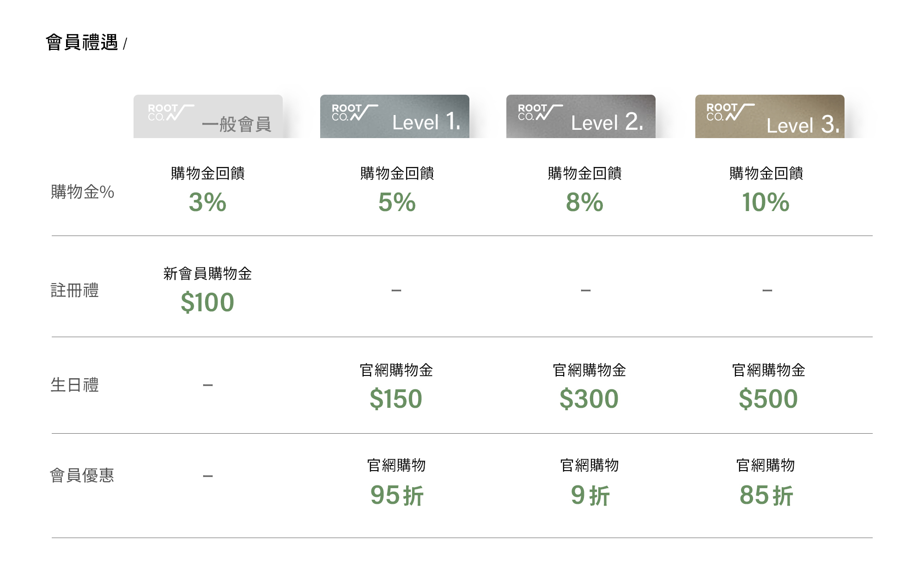Screen dimensions: 924x587
Task: Click the ROOT CO. logo on the Level 3 card
Action: [730, 112]
